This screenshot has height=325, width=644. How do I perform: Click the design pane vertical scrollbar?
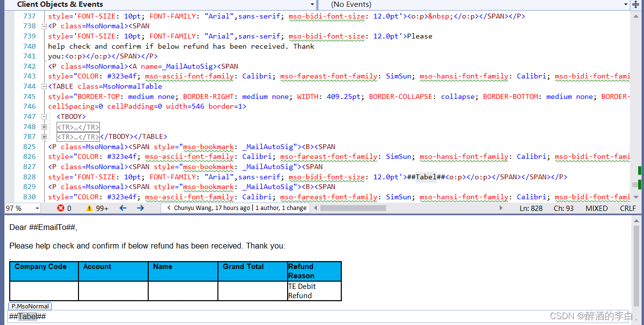636,266
